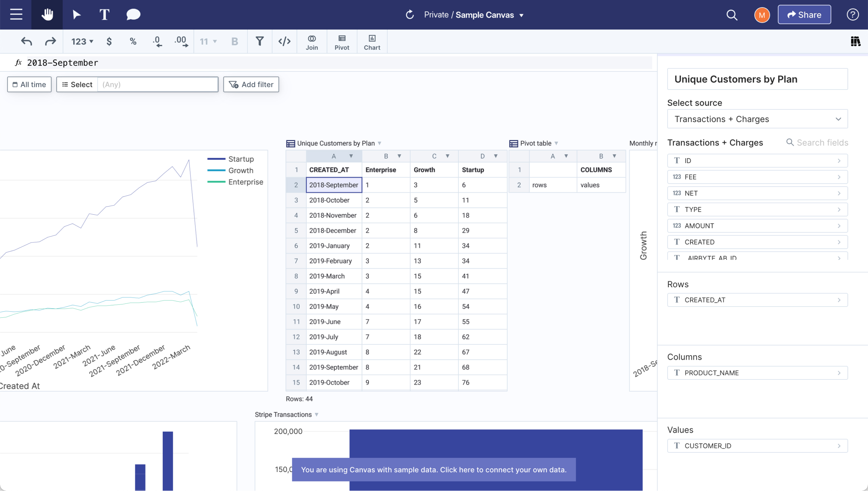Toggle bold formatting
868x491 pixels.
[234, 41]
